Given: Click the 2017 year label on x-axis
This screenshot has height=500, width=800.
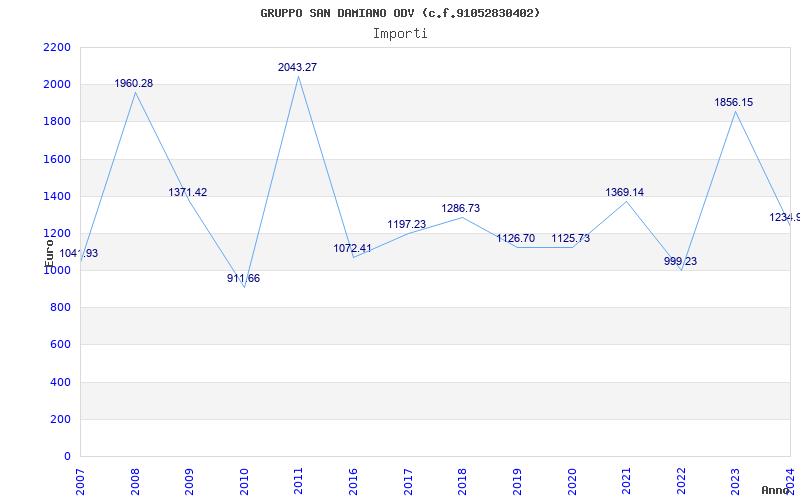Looking at the screenshot, I should (x=408, y=482).
